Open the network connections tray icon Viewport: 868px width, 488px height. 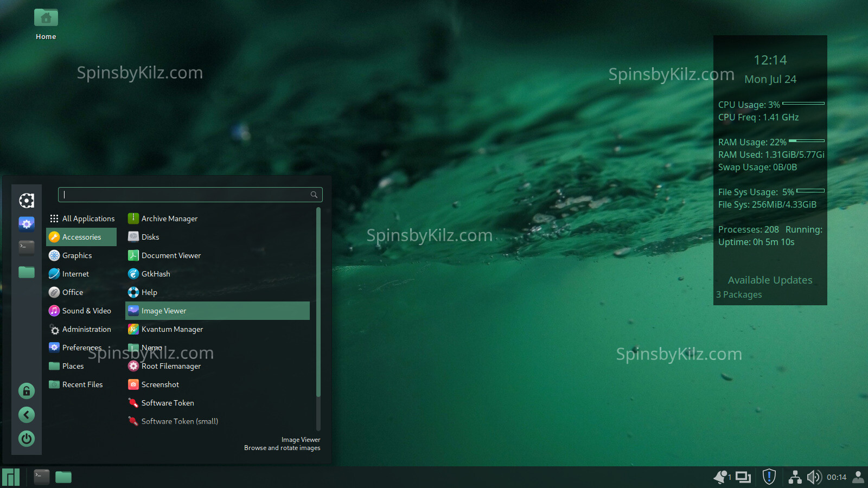pyautogui.click(x=795, y=477)
